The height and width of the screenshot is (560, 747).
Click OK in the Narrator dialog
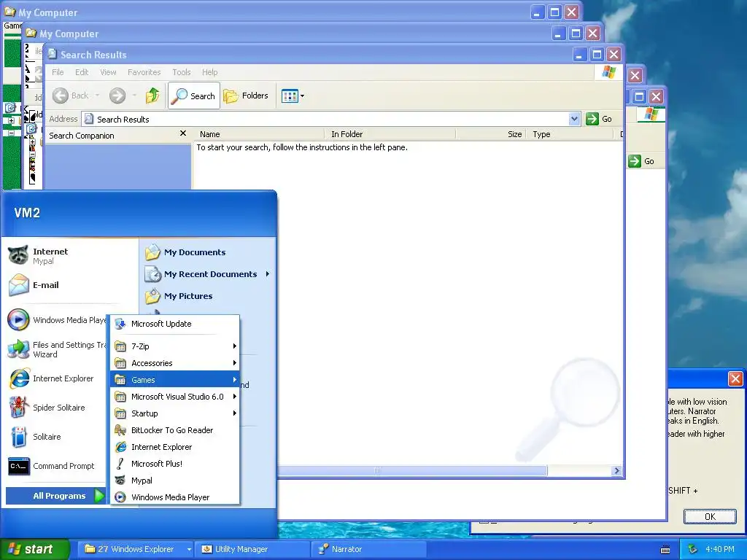click(710, 517)
